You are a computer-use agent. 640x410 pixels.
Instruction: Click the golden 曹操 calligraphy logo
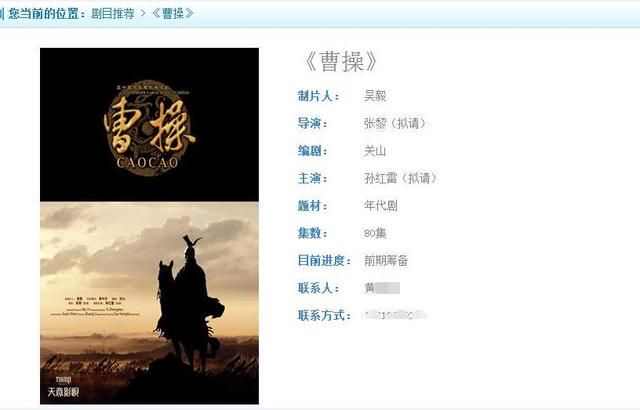tap(149, 128)
